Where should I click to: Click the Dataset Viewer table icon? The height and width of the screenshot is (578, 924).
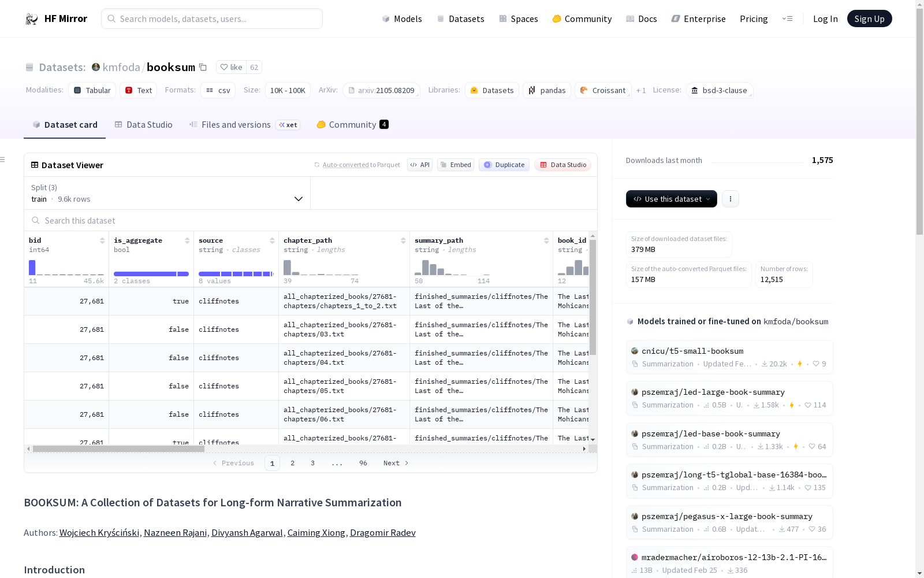pos(35,165)
